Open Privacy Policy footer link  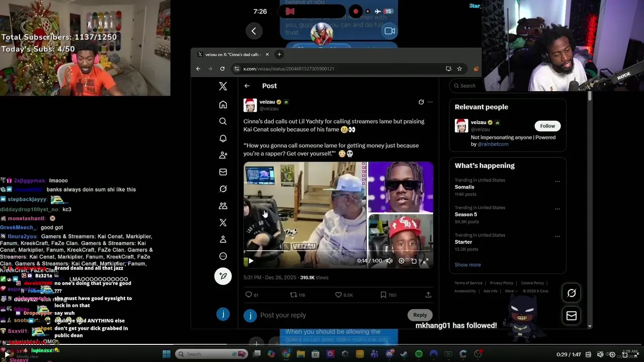point(502,283)
